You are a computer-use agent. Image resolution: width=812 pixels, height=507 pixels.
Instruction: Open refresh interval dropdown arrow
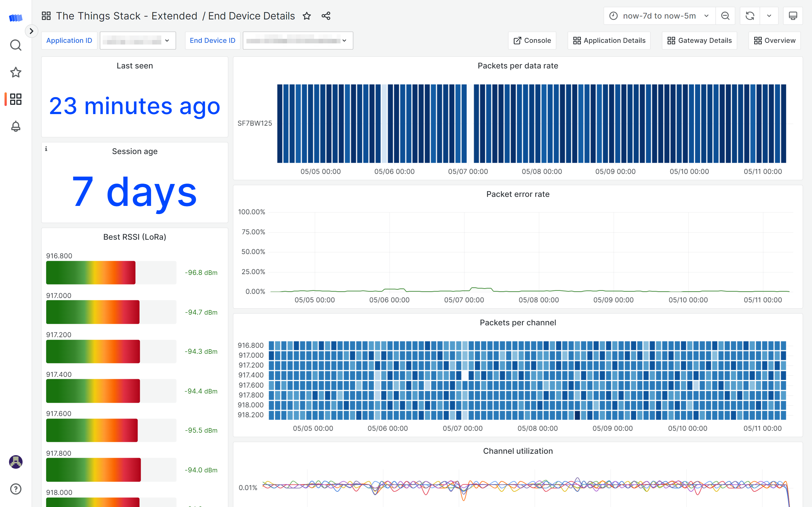(769, 16)
